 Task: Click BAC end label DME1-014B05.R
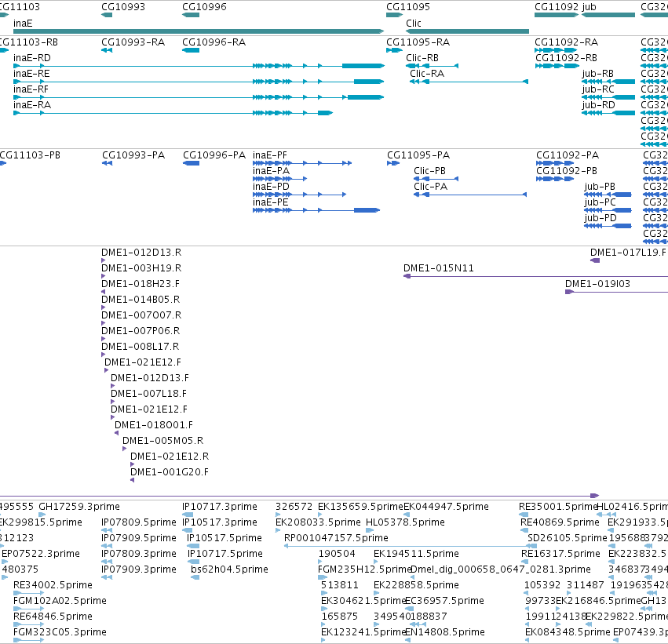click(141, 300)
